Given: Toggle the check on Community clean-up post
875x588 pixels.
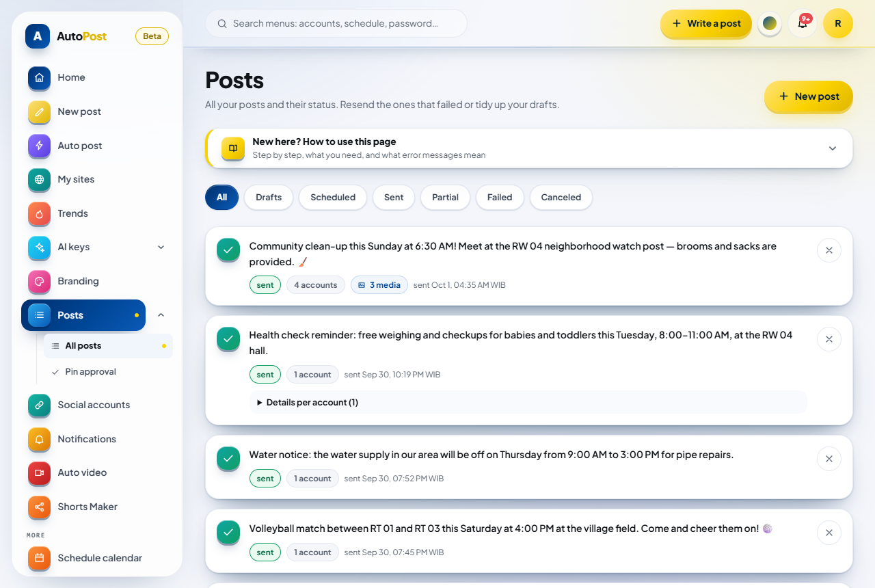Looking at the screenshot, I should pyautogui.click(x=228, y=250).
